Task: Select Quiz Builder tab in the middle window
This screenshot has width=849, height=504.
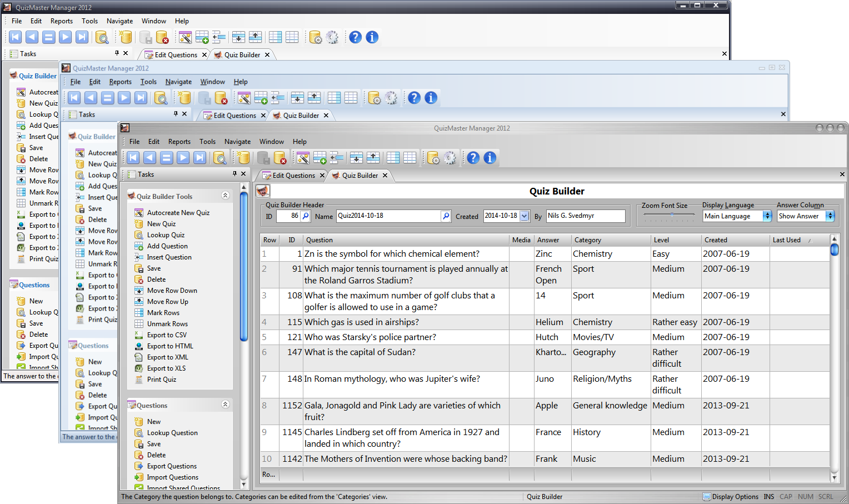Action: 301,116
